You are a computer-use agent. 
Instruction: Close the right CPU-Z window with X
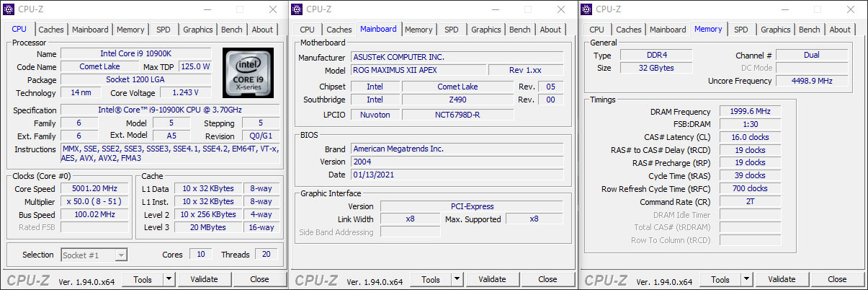pos(851,9)
